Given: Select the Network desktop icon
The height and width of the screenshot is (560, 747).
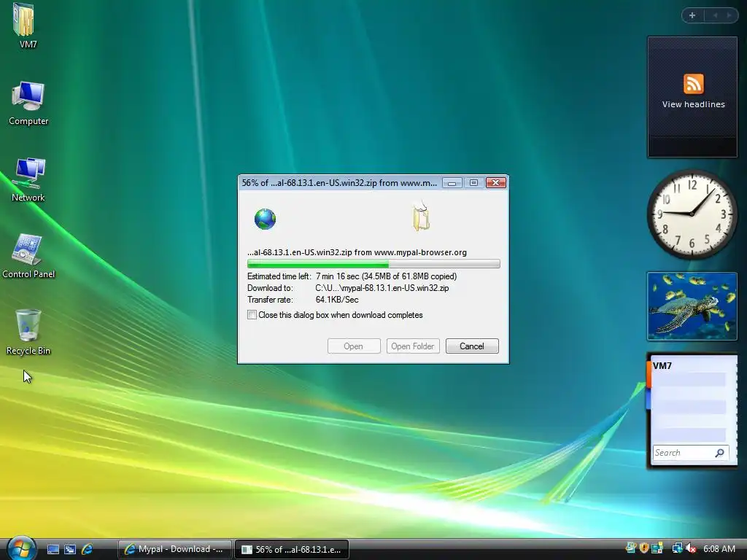Looking at the screenshot, I should point(28,179).
